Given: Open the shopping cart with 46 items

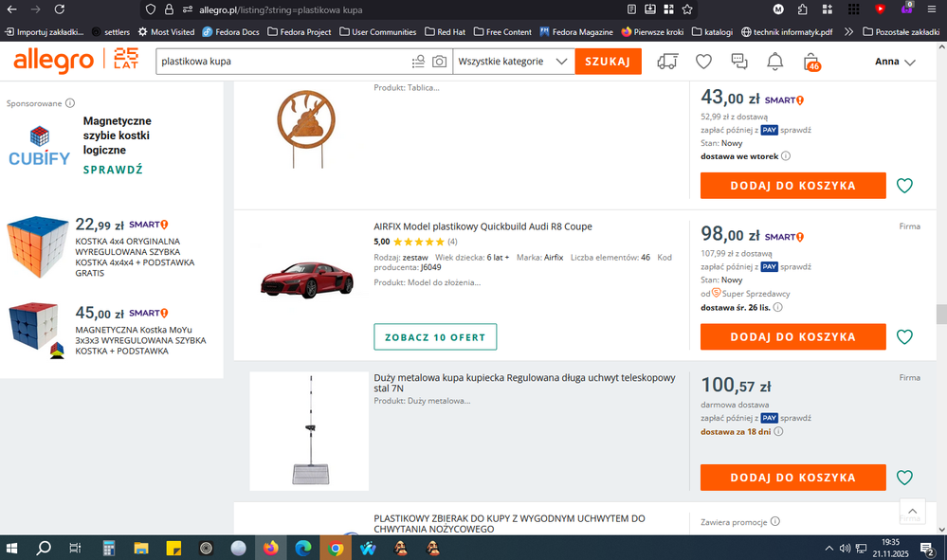Looking at the screenshot, I should coord(811,62).
